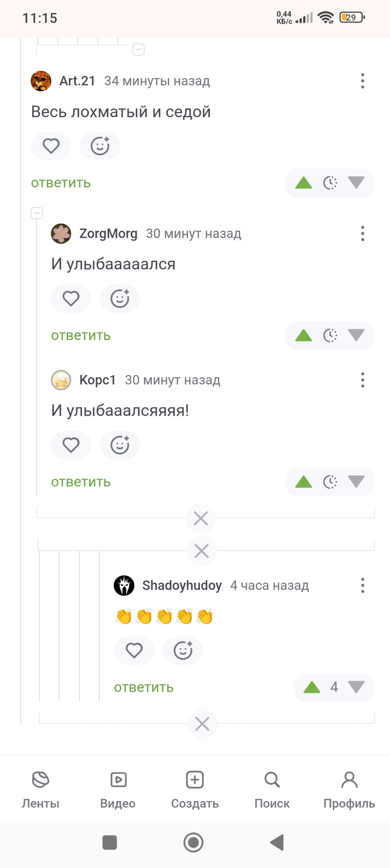Add emoji reaction to Корс1's comment
This screenshot has height=868, width=390.
pos(120,445)
